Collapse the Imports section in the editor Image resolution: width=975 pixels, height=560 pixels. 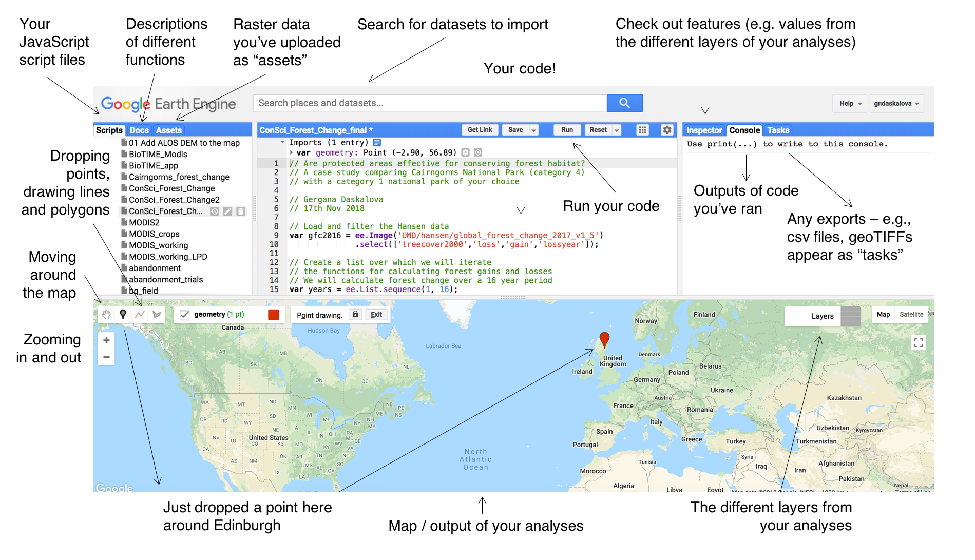coord(283,142)
